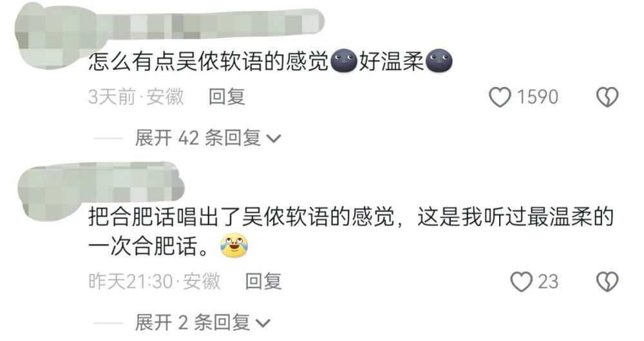Dislike the second comment with broken heart
This screenshot has width=644, height=341.
pos(607,282)
